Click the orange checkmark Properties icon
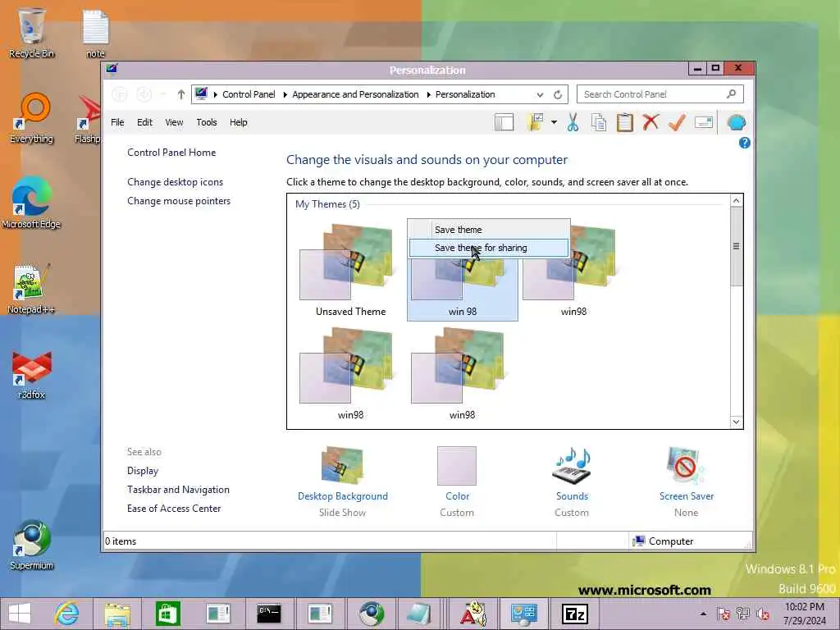840x630 pixels. (677, 122)
